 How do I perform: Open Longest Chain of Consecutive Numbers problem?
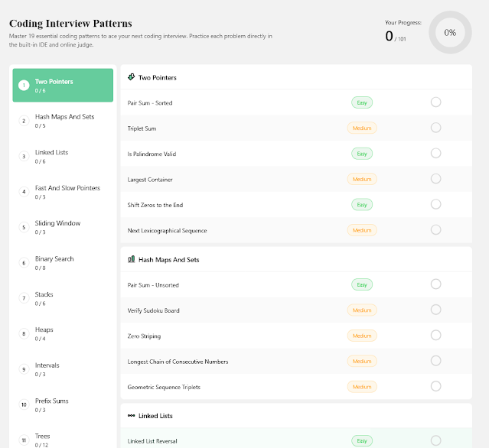click(178, 362)
